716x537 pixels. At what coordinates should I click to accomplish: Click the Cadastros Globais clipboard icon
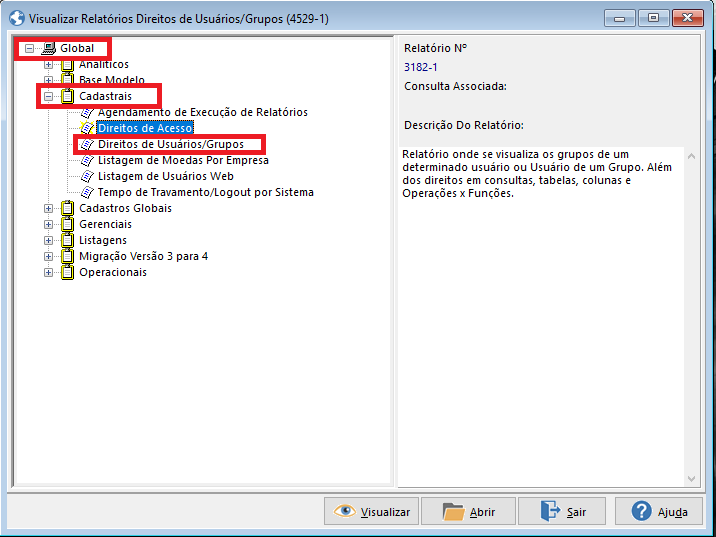pos(68,208)
